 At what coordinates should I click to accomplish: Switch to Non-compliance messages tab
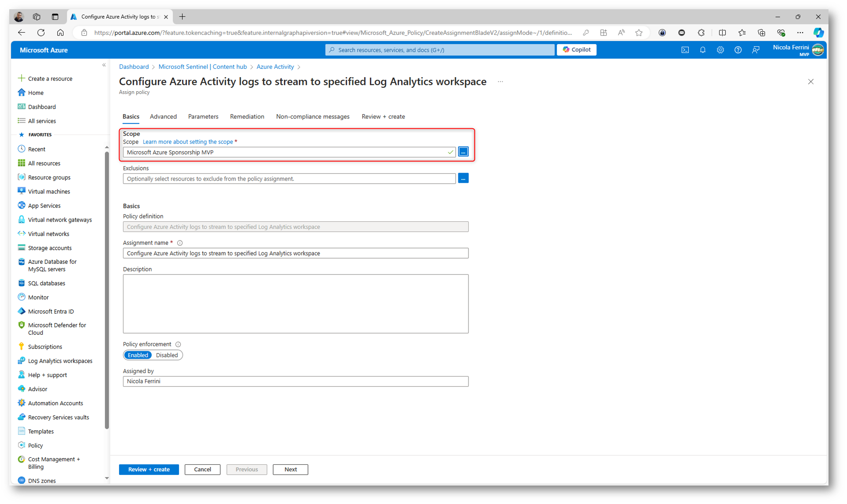click(313, 117)
